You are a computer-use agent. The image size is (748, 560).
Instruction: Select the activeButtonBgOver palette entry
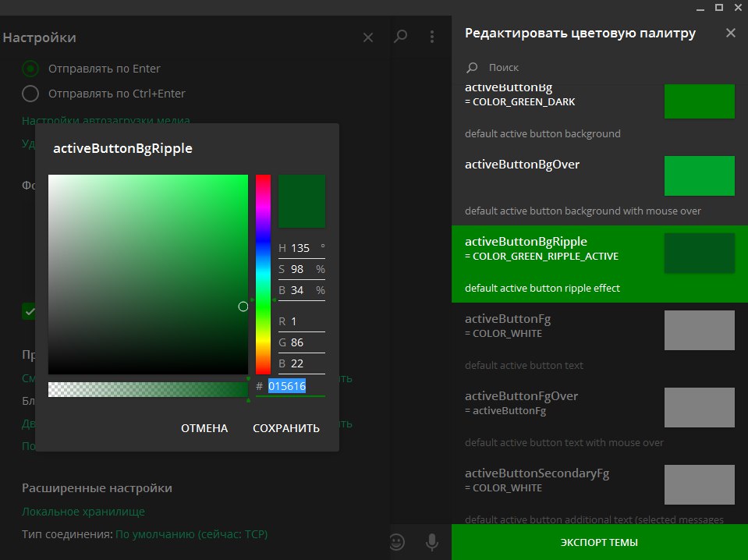coord(600,187)
